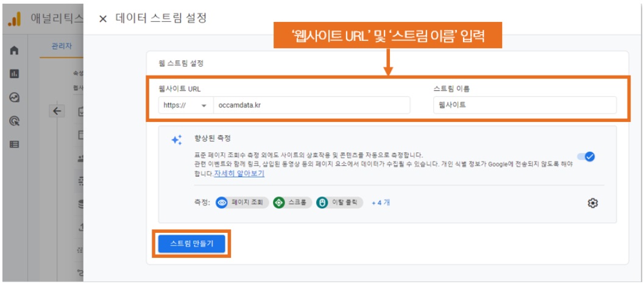Click the 데이터 스트림 설정 title
The image size is (644, 284).
[161, 18]
